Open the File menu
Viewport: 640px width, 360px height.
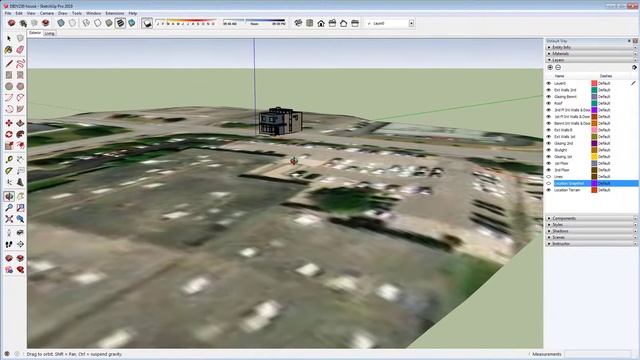point(8,13)
